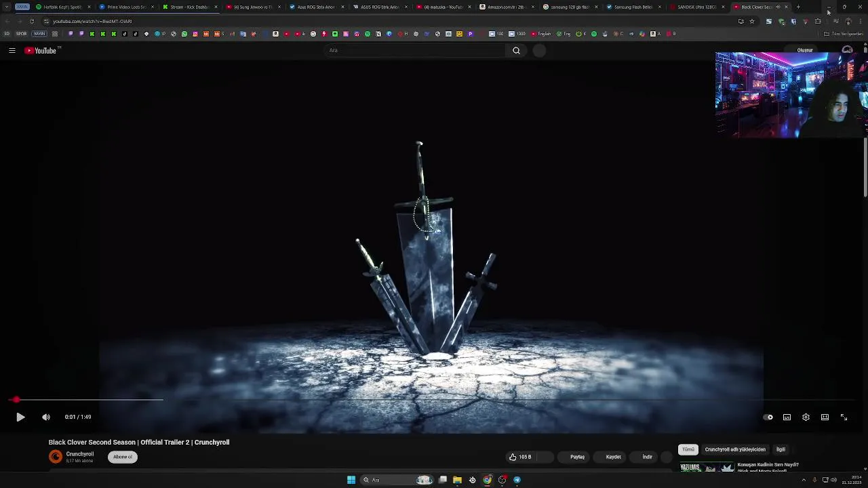
Task: Select the İlgili filter chip
Action: tap(781, 449)
